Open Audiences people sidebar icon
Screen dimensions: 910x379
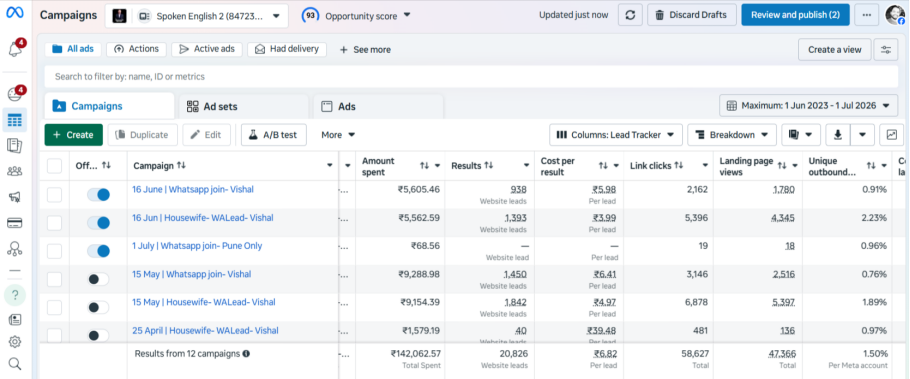15,171
